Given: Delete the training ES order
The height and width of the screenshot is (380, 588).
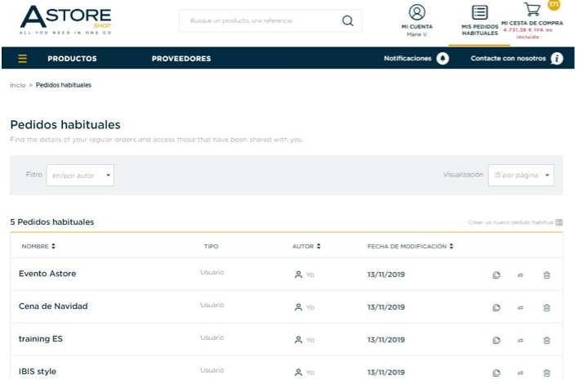Looking at the screenshot, I should point(546,340).
